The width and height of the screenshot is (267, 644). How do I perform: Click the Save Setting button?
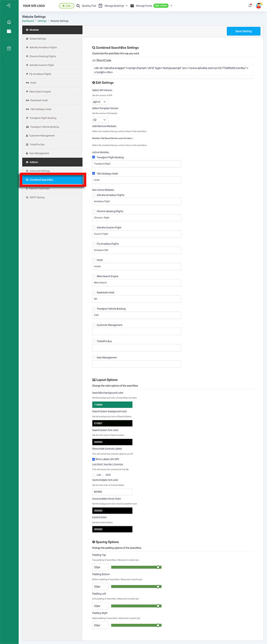(x=244, y=31)
